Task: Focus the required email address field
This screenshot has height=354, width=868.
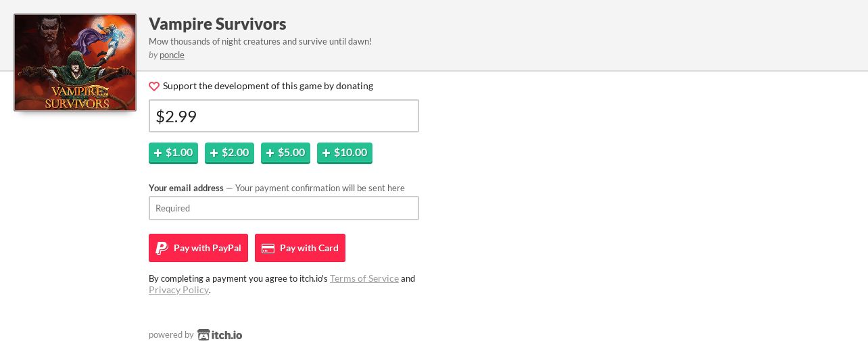Action: click(284, 208)
